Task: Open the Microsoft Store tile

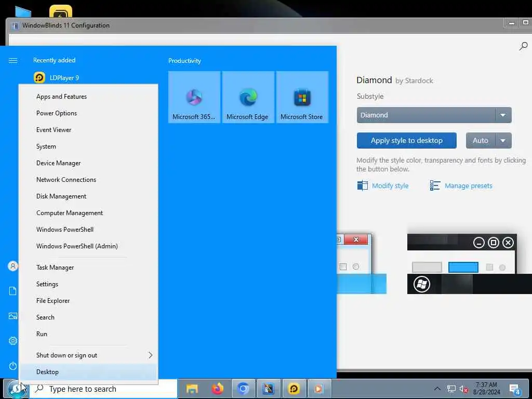Action: (x=302, y=97)
